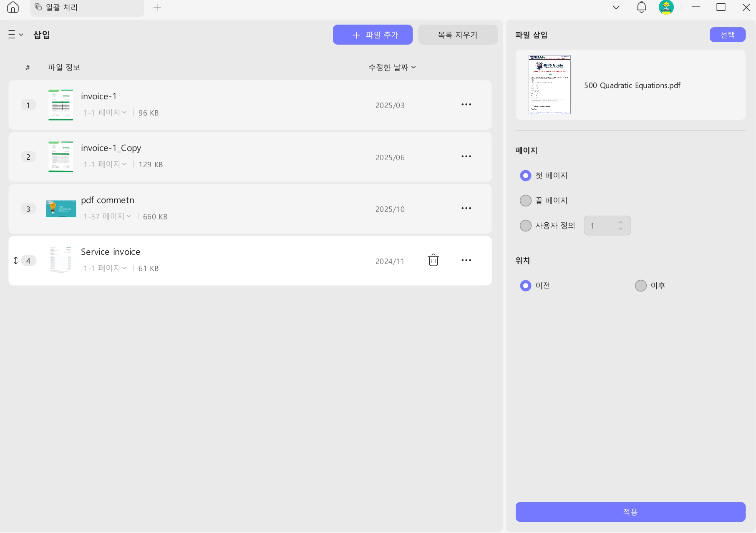Go to the Home icon
This screenshot has height=533, width=756.
pos(13,7)
